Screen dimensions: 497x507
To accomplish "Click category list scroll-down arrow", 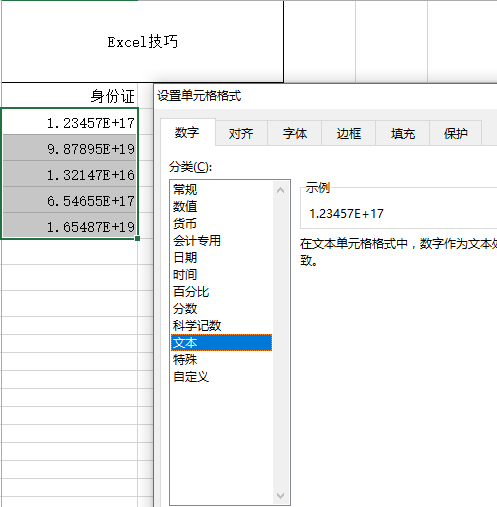I will tap(281, 496).
